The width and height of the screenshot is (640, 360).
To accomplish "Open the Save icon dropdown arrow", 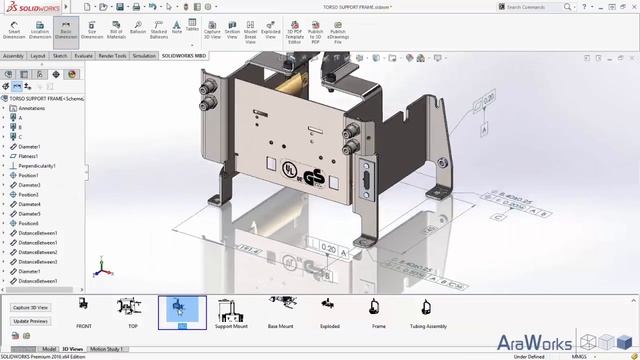I will (x=127, y=7).
